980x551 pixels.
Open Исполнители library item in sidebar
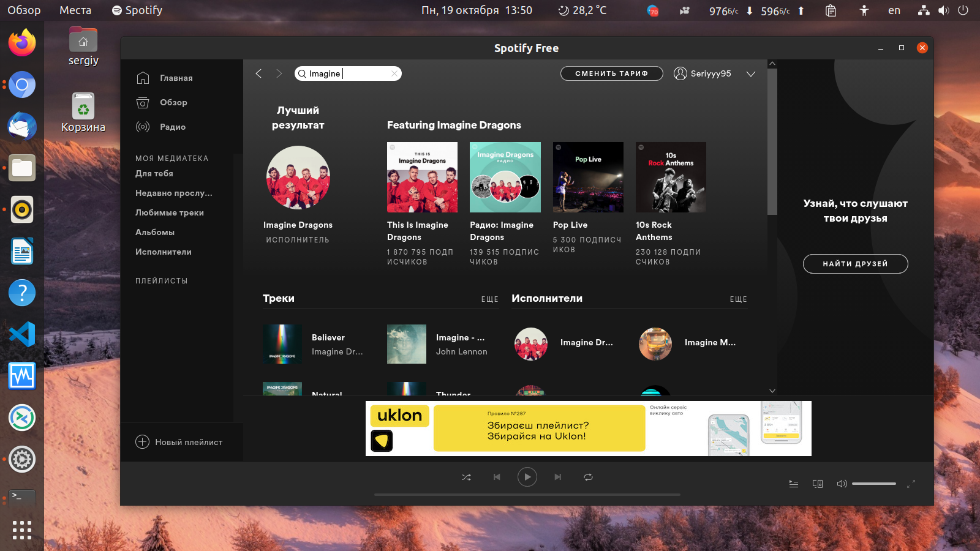tap(164, 252)
